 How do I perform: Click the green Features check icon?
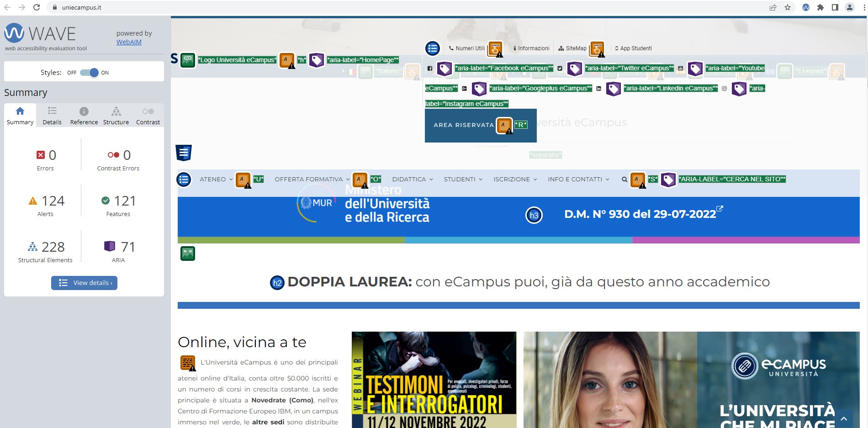tap(106, 201)
